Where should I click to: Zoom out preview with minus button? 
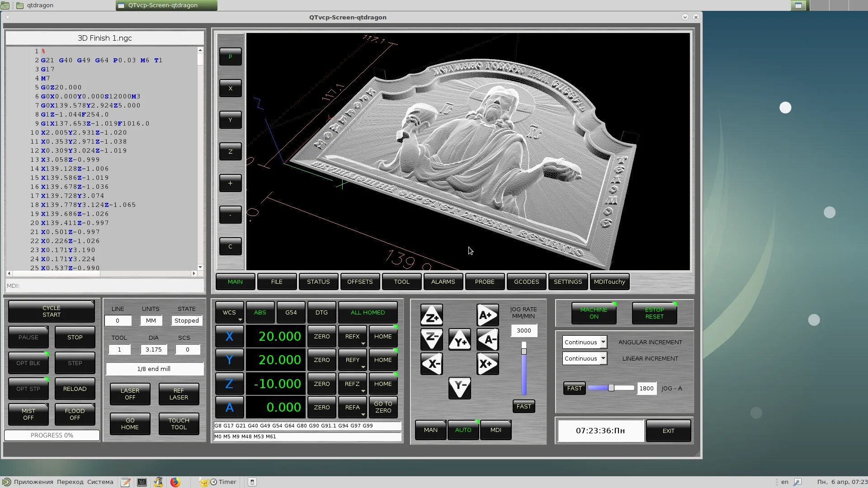tap(230, 215)
